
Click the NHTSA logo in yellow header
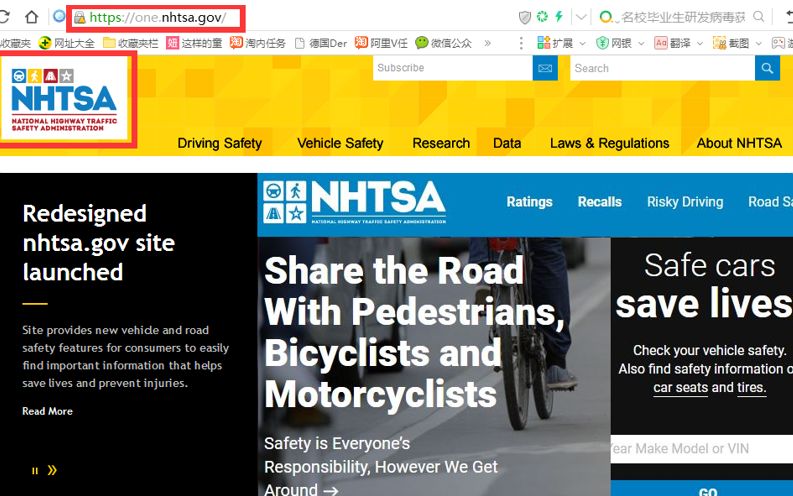[64, 99]
